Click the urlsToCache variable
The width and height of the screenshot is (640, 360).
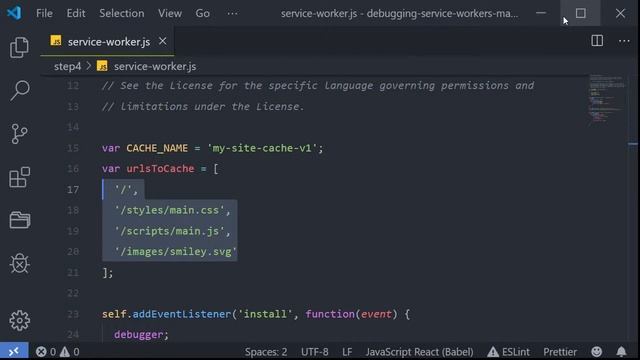click(x=160, y=169)
